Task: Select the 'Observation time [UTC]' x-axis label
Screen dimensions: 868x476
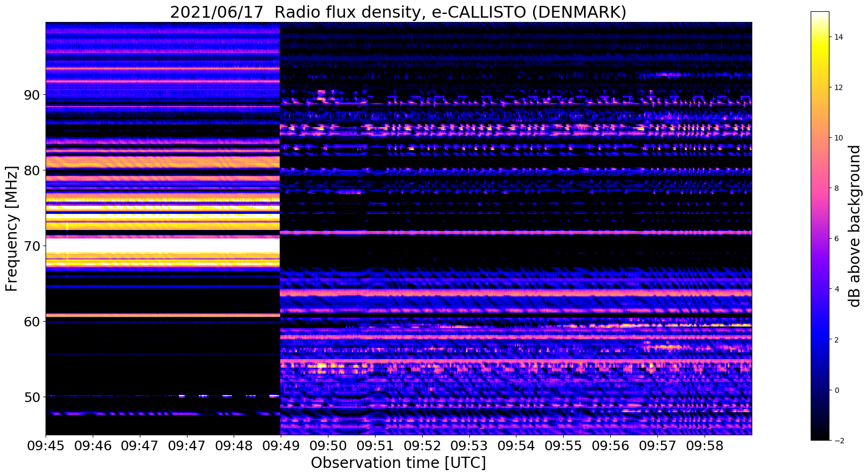Action: (x=398, y=463)
